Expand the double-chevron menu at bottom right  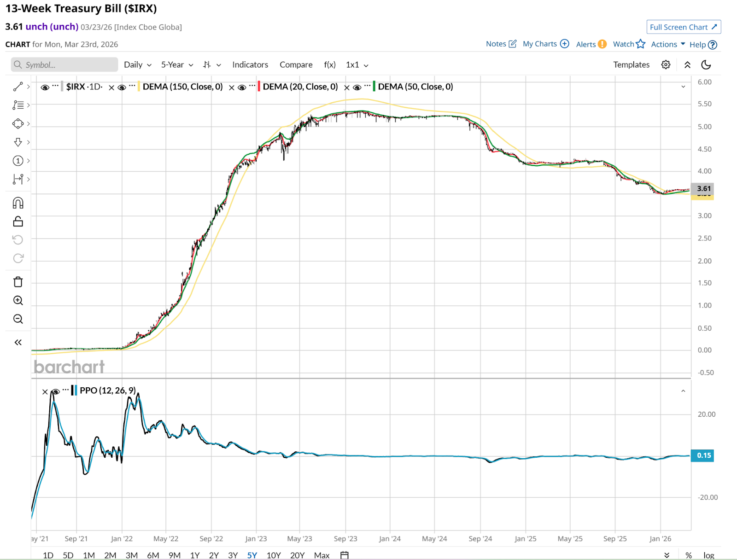[667, 555]
